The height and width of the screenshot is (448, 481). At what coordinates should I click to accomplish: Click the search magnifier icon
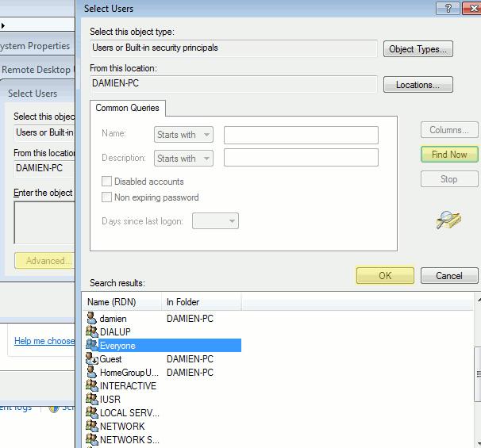click(448, 220)
